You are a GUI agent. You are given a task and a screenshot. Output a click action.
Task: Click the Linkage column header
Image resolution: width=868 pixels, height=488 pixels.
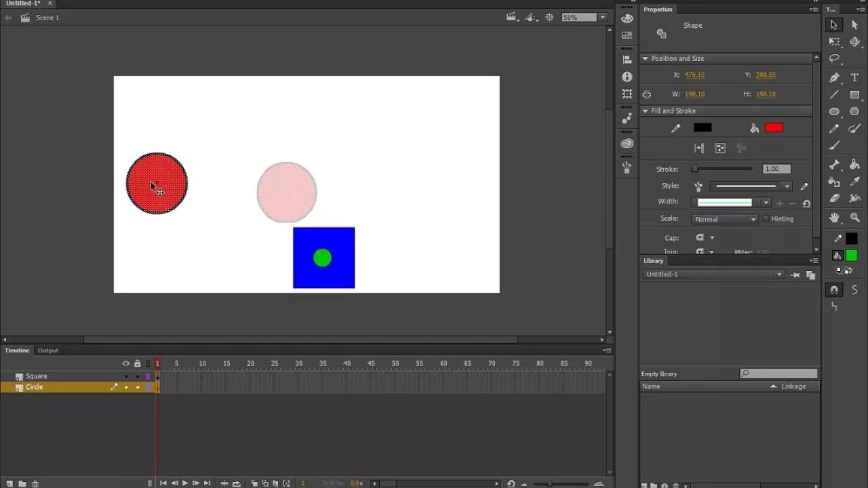point(793,386)
